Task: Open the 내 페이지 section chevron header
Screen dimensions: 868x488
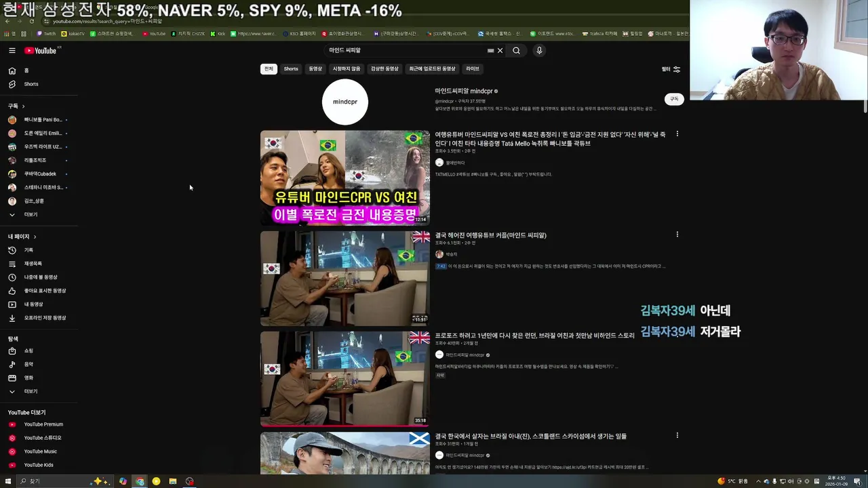Action: coord(22,237)
